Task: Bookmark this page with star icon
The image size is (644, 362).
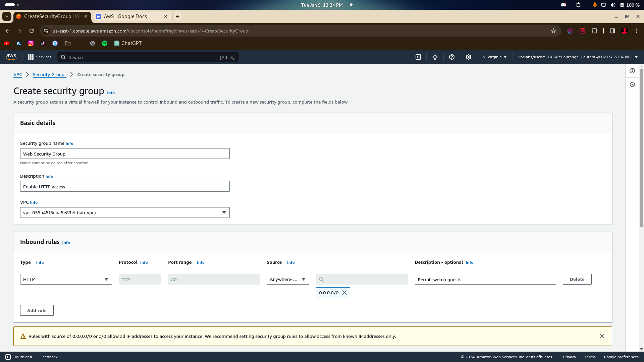Action: [553, 31]
